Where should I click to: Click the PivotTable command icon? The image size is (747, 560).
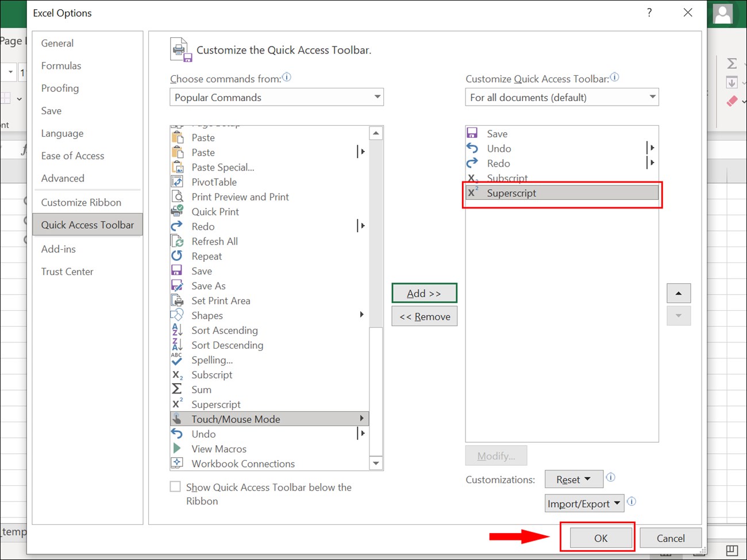(177, 182)
